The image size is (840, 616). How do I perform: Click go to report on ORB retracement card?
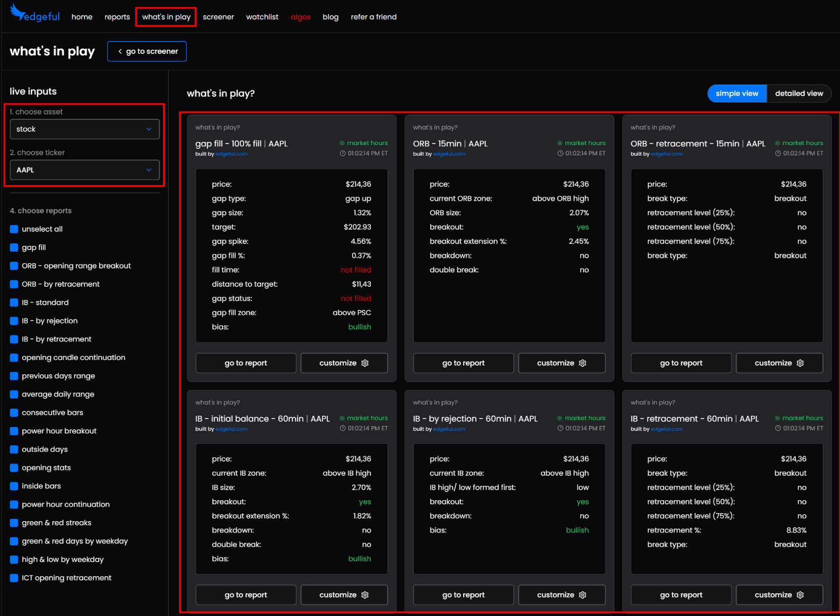click(681, 363)
